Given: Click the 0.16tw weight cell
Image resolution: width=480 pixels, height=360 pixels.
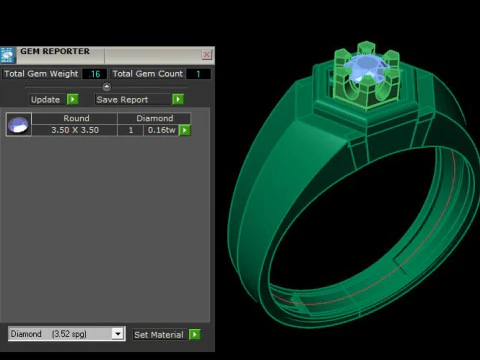Looking at the screenshot, I should pyautogui.click(x=162, y=130).
